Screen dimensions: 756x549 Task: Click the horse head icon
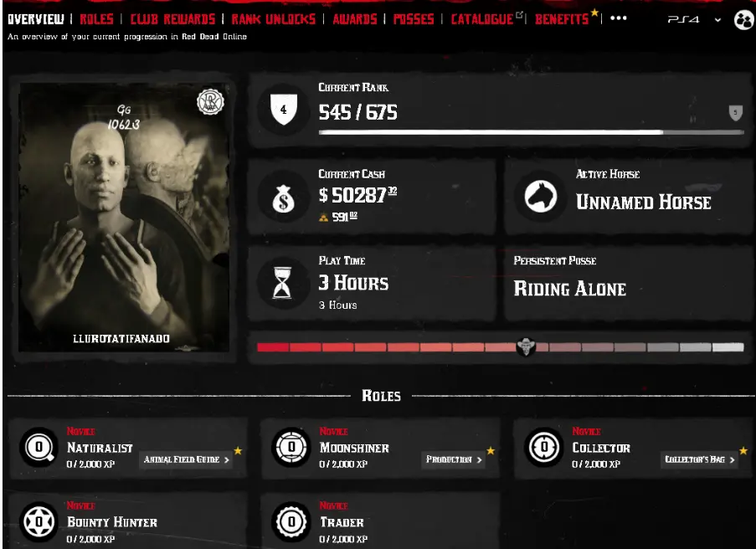click(x=541, y=197)
